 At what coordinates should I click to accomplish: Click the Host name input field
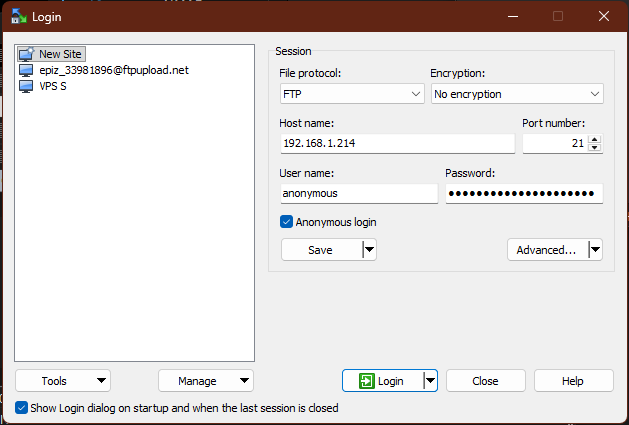(397, 144)
